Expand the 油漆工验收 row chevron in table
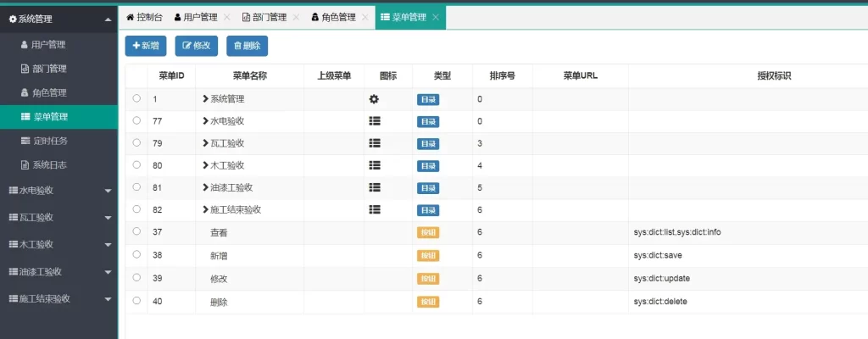The width and height of the screenshot is (868, 339). pyautogui.click(x=205, y=188)
